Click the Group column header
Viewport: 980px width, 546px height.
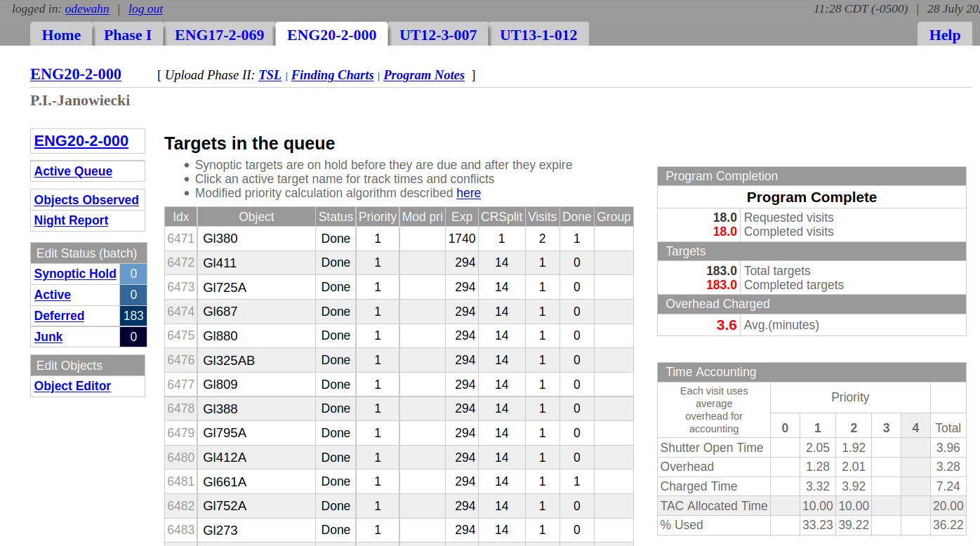coord(614,217)
